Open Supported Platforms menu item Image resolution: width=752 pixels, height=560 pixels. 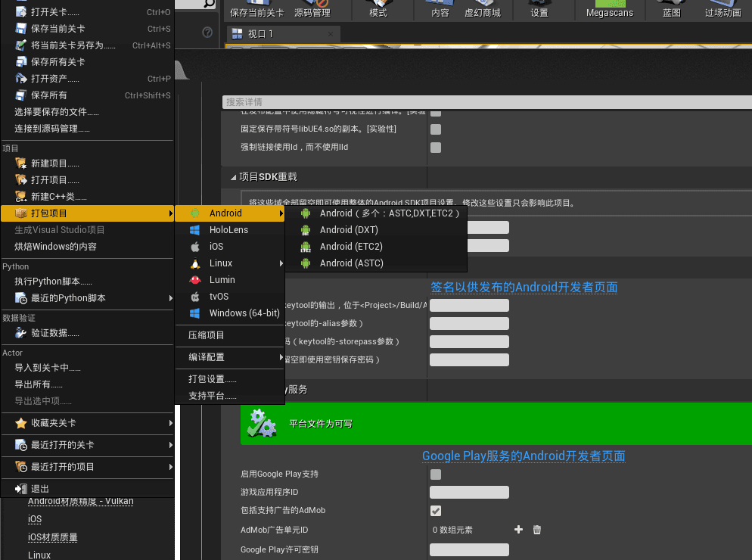click(230, 396)
